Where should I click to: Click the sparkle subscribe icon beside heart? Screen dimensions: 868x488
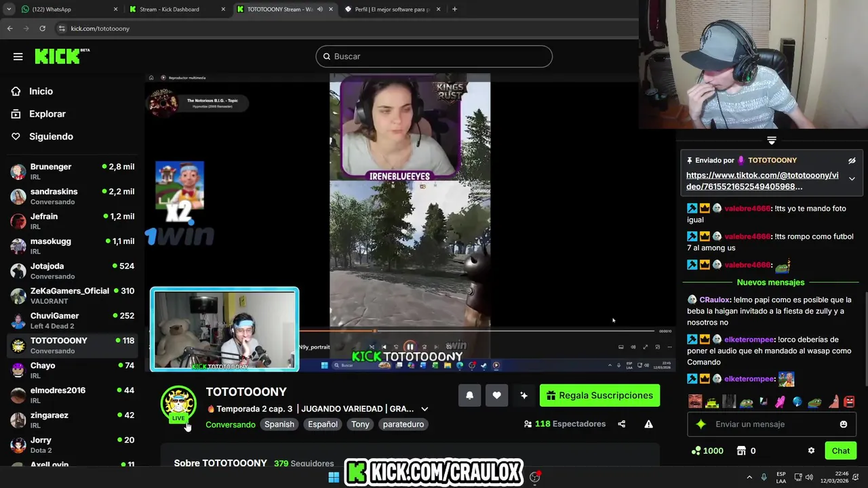(524, 395)
